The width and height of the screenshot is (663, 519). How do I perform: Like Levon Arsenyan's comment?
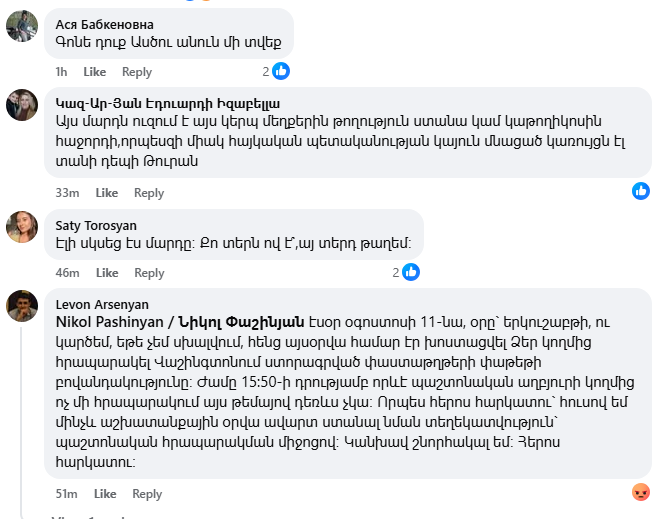[x=104, y=494]
